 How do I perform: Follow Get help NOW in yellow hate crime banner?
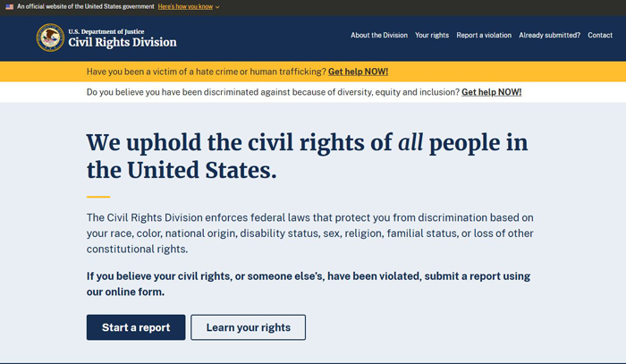point(358,72)
